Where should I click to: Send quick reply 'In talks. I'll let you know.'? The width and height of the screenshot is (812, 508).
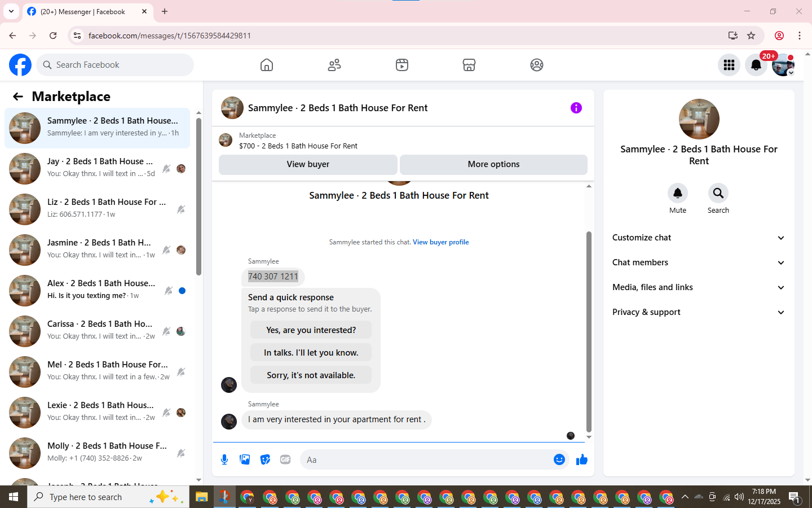[311, 353]
